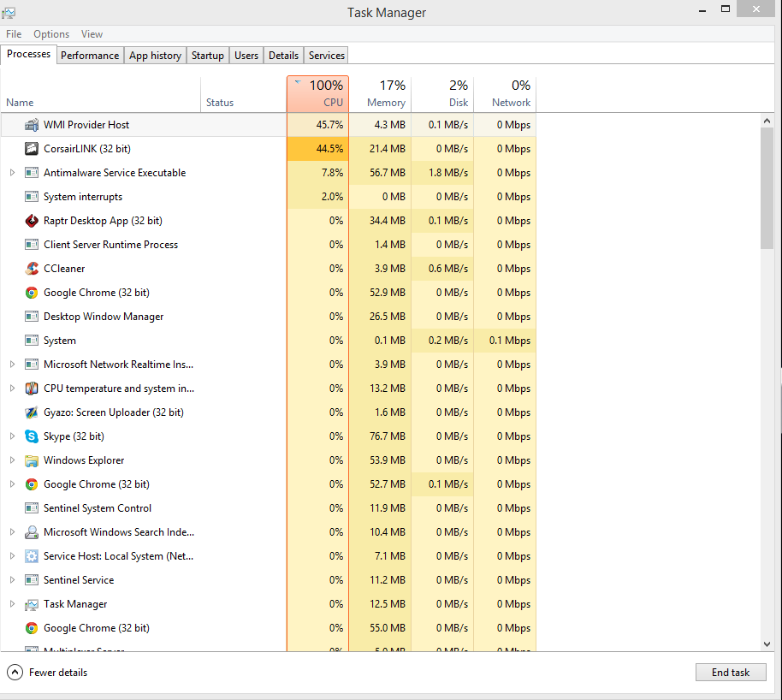
Task: Click the vertical scrollbar thumb
Action: click(x=767, y=188)
